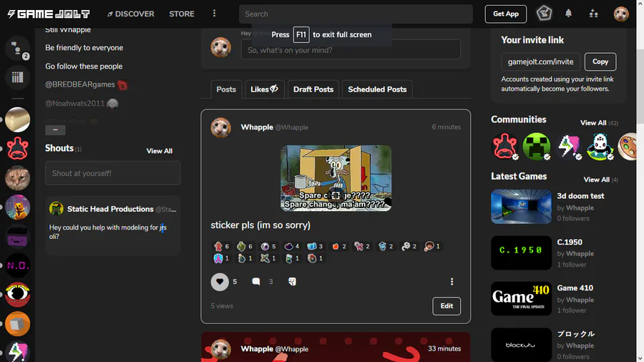Open the cat photo community in sidebar

tap(18, 177)
